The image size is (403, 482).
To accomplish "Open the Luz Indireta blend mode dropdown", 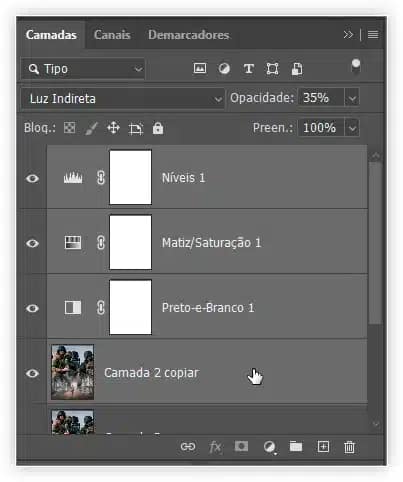I will pyautogui.click(x=123, y=99).
